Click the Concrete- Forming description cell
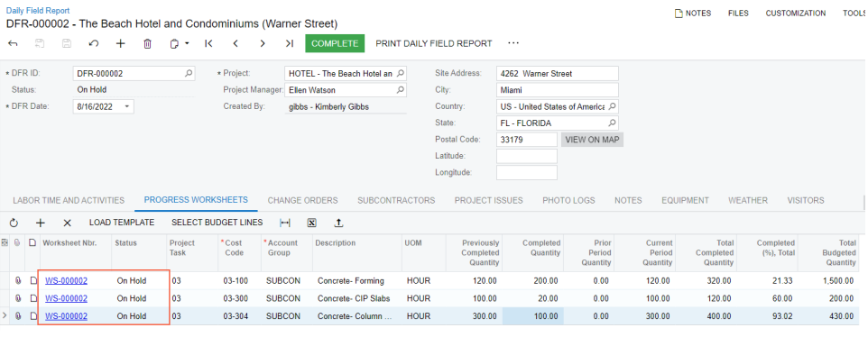The width and height of the screenshot is (868, 337). tap(357, 280)
